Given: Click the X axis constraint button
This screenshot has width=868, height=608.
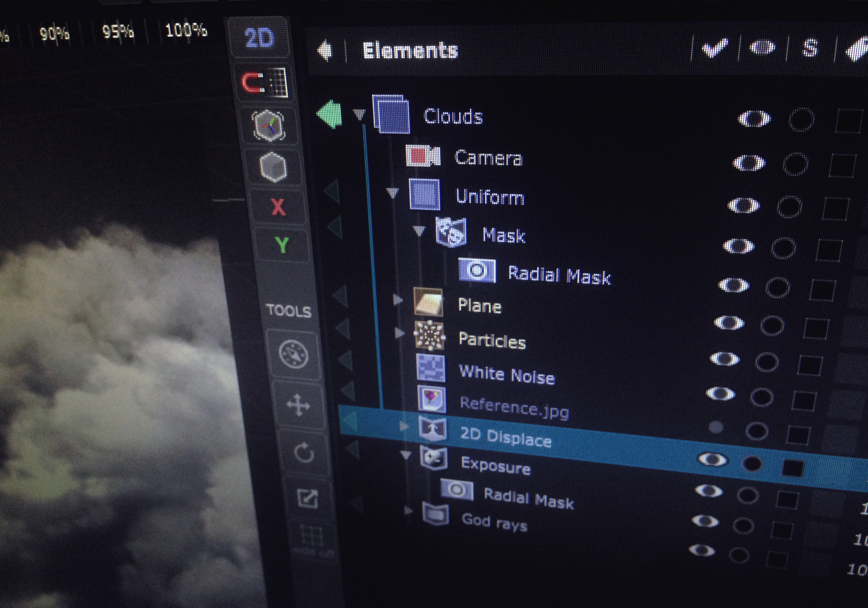Looking at the screenshot, I should (278, 206).
